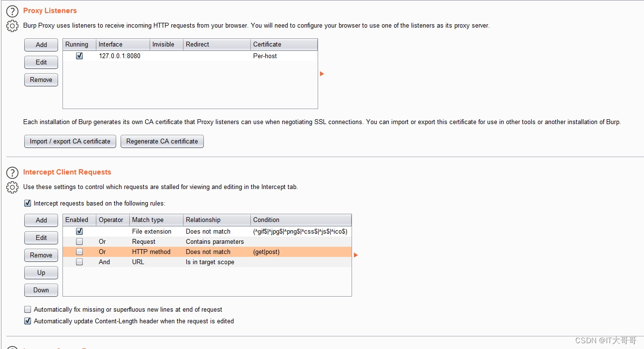
Task: Open help for Proxy Listeners section
Action: (12, 11)
